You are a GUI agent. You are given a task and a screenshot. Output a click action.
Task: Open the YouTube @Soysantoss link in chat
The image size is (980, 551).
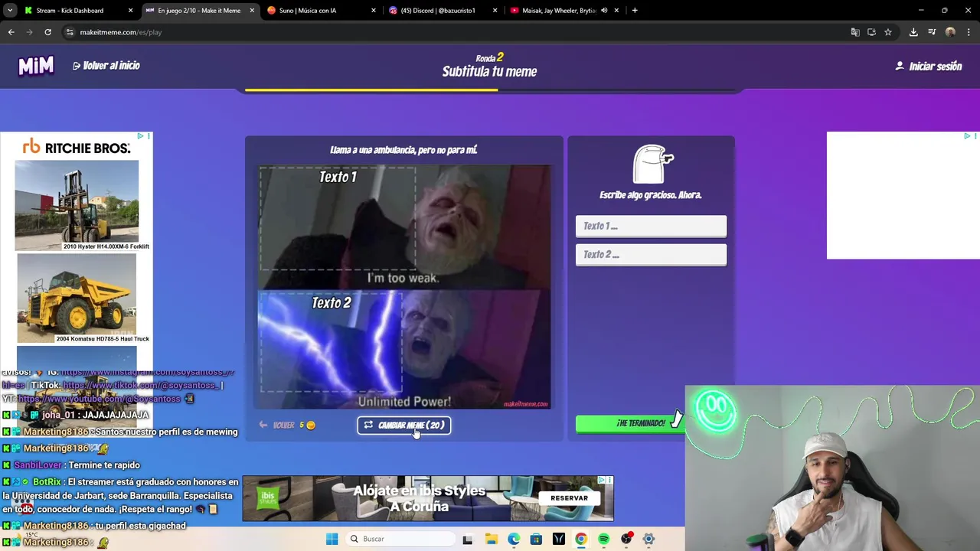click(100, 399)
